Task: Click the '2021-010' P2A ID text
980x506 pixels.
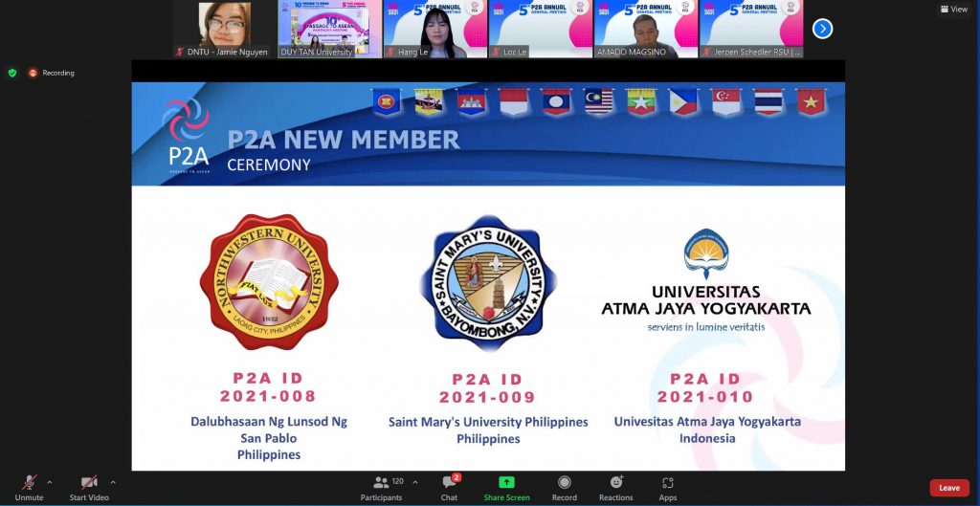Action: point(705,397)
